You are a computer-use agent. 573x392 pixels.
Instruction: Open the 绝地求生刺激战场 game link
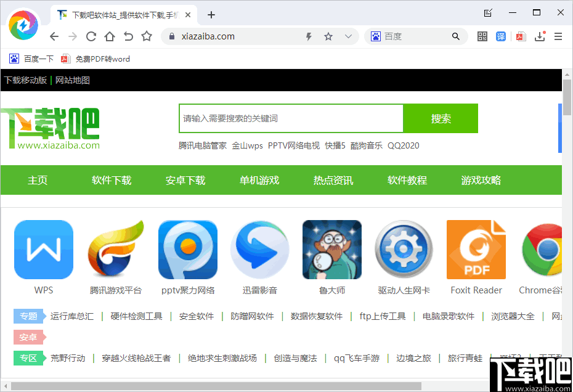pyautogui.click(x=222, y=358)
